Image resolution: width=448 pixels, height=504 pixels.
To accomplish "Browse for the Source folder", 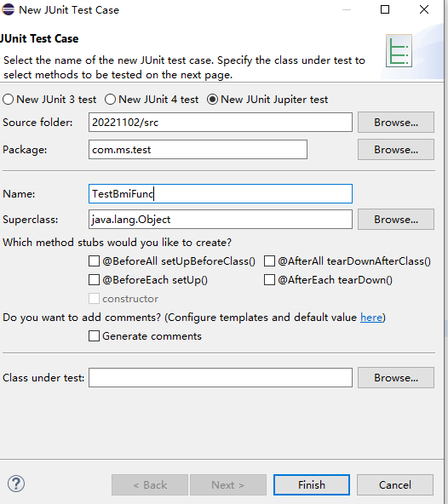I will pos(396,122).
